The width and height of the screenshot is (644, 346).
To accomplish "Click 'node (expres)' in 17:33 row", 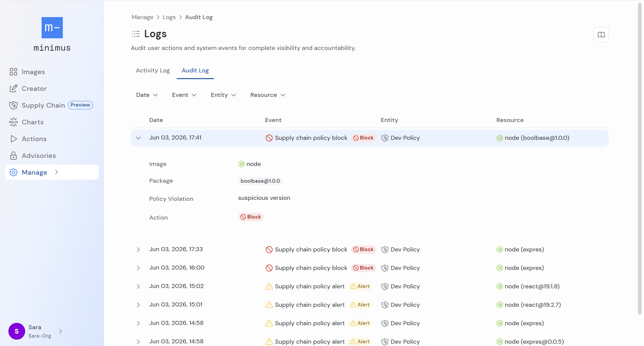I will tap(524, 249).
